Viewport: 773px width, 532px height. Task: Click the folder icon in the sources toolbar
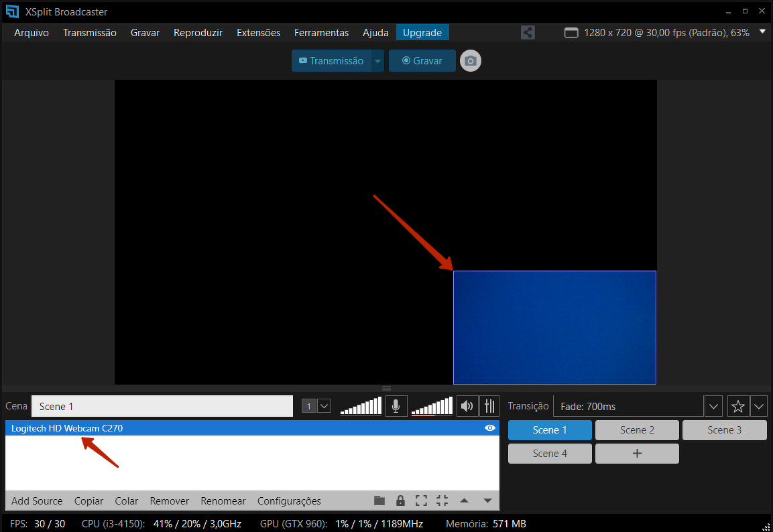pos(379,501)
